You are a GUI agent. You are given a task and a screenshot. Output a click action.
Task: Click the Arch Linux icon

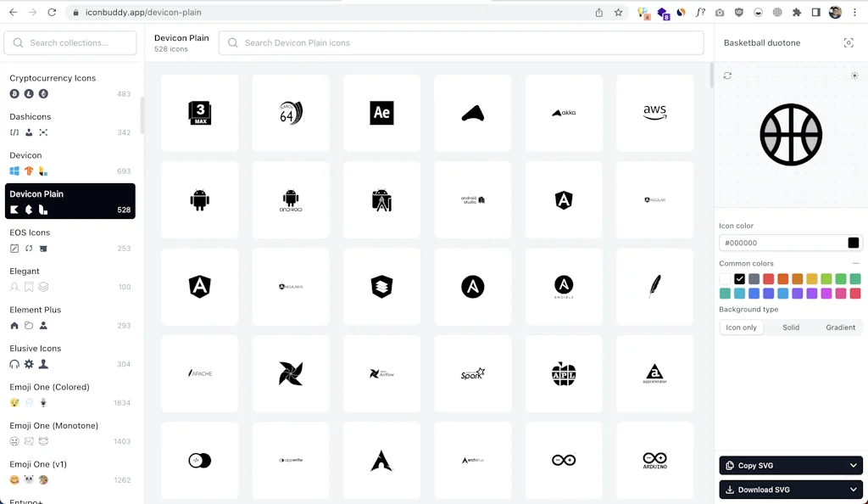tap(381, 460)
